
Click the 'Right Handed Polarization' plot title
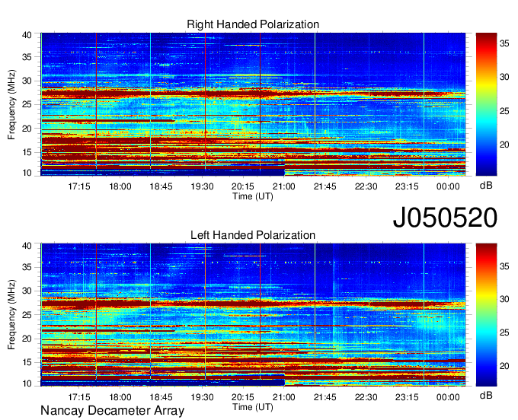(x=253, y=24)
